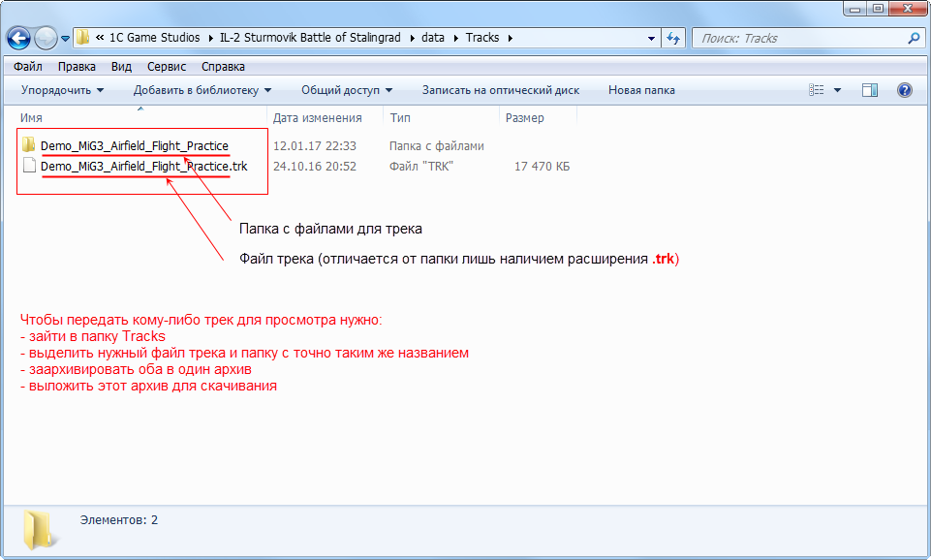Select the .trk file icon
Screen dimensions: 931x560
click(x=29, y=165)
